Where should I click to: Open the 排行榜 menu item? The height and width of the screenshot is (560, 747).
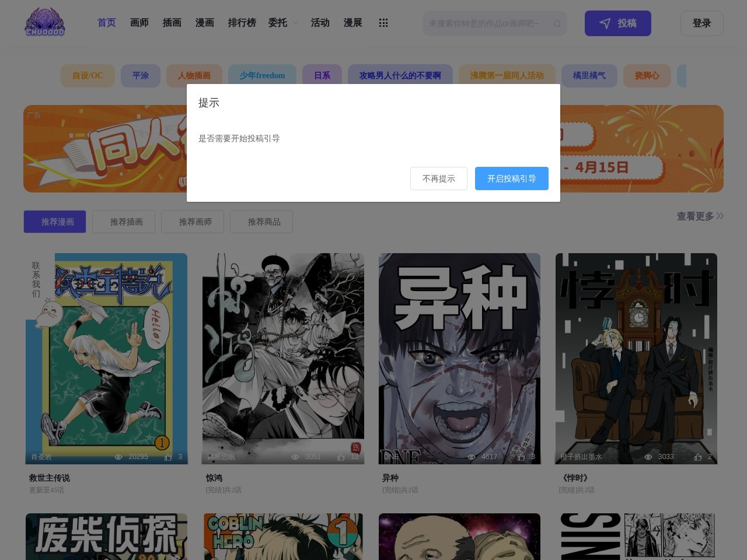[x=242, y=23]
